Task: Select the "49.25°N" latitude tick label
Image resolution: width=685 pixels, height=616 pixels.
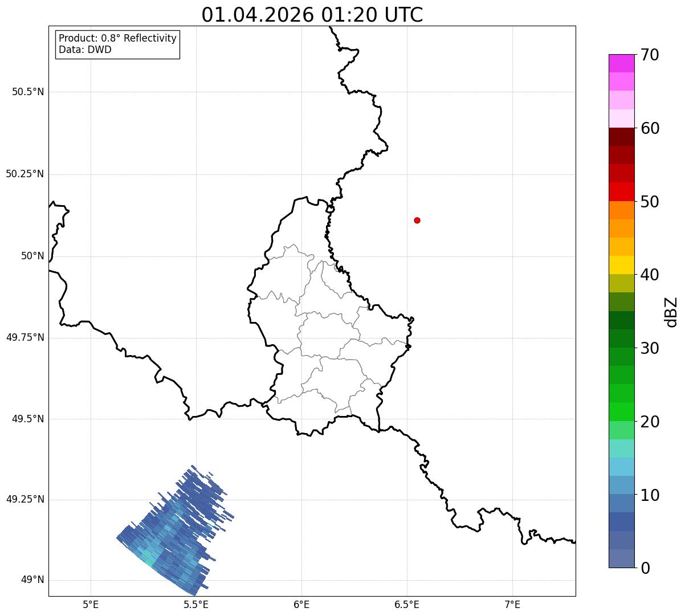Action: [x=25, y=499]
